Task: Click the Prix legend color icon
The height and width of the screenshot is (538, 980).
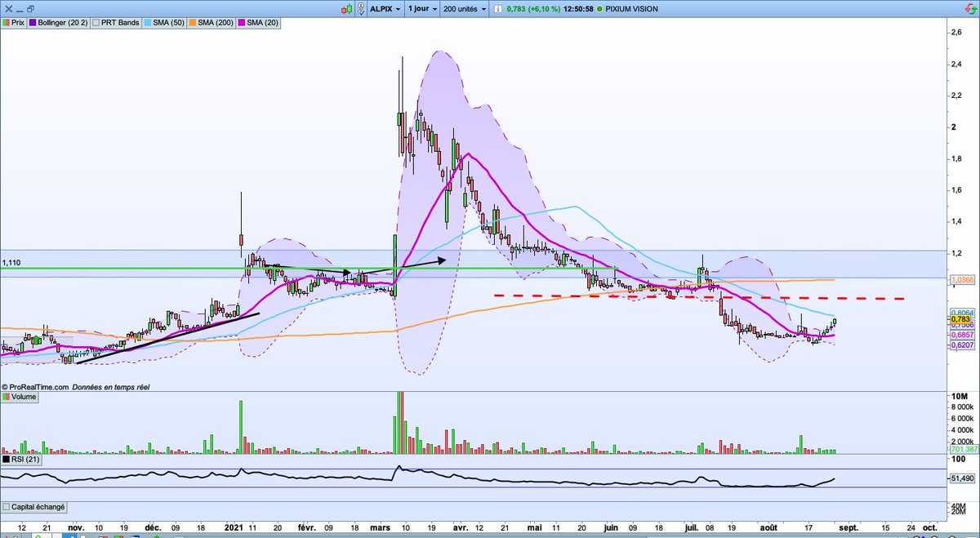Action: pos(7,23)
